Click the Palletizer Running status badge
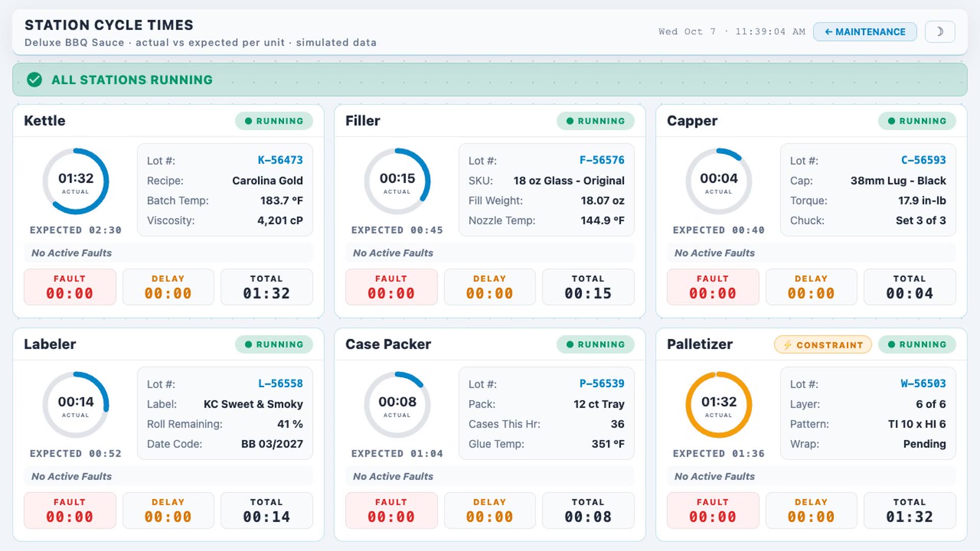Image resolution: width=980 pixels, height=551 pixels. tap(917, 344)
